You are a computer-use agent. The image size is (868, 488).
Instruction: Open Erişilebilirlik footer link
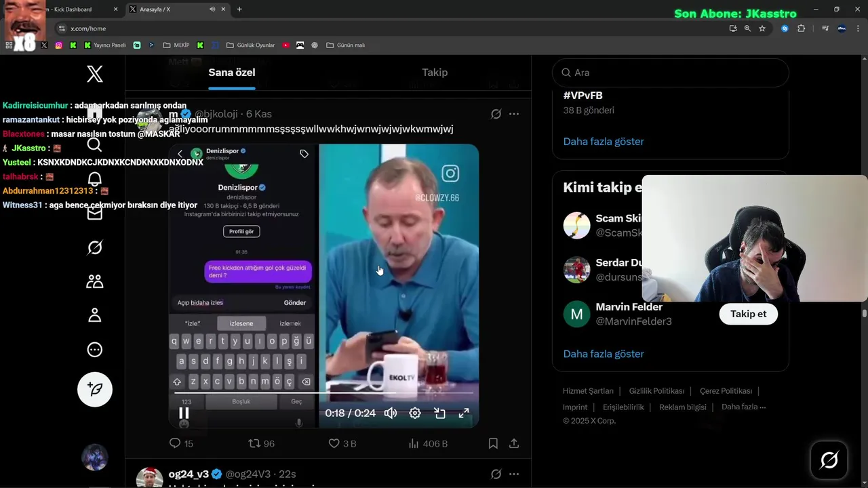[x=623, y=407]
